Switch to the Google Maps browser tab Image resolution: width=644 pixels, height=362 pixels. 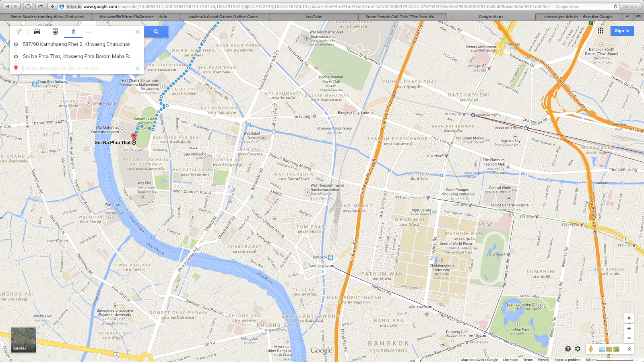(489, 16)
